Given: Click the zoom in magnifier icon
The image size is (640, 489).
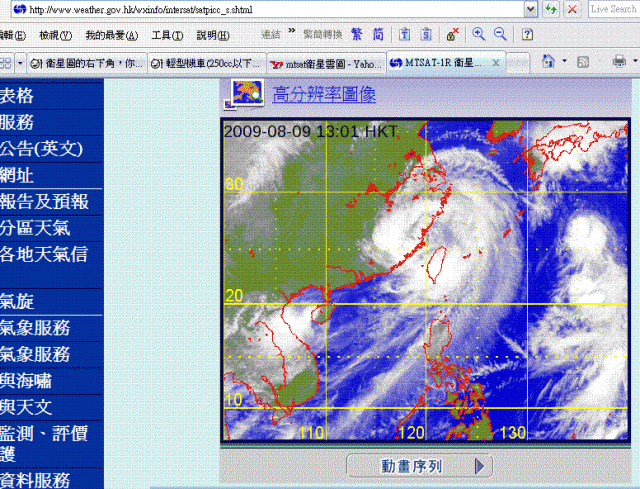Looking at the screenshot, I should tap(479, 34).
